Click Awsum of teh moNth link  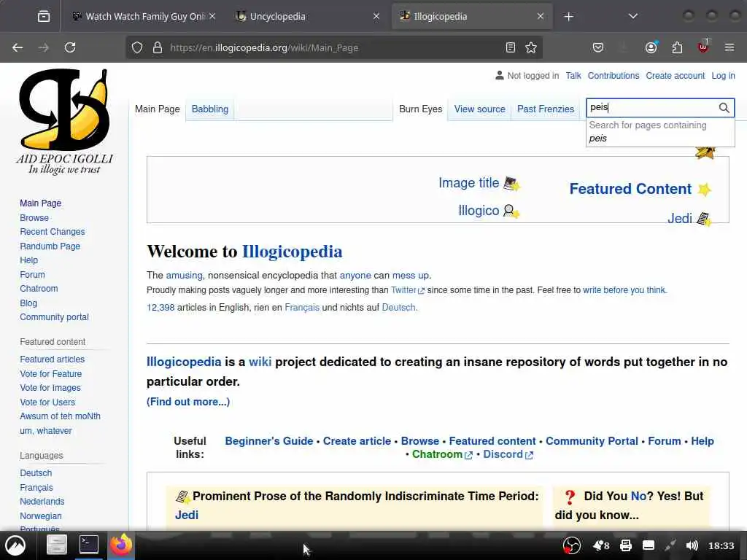pos(60,416)
